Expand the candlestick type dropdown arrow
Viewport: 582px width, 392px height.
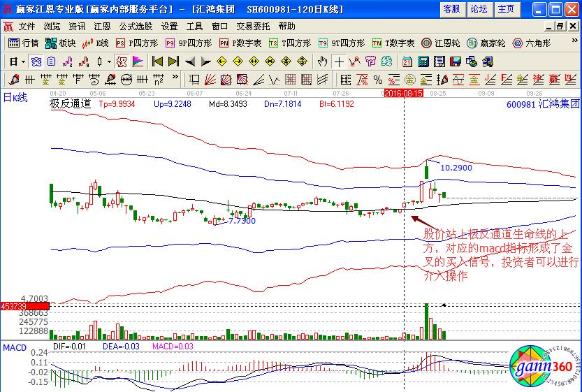[x=110, y=61]
